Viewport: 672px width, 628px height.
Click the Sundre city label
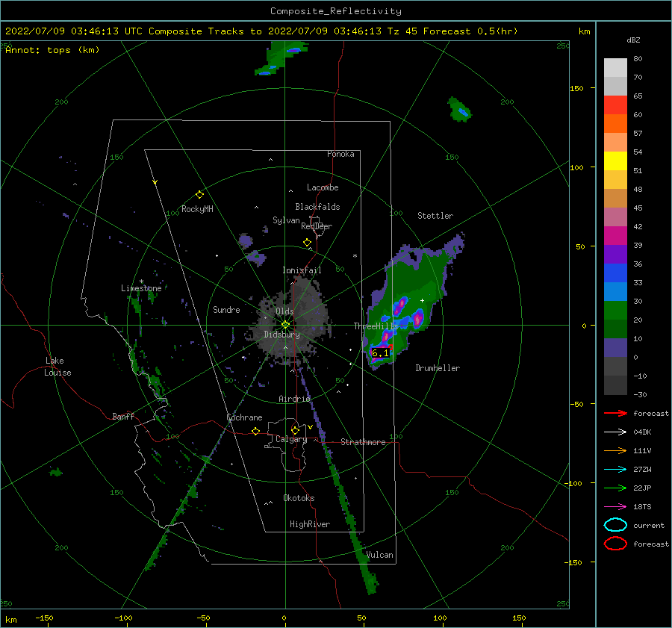pos(226,309)
